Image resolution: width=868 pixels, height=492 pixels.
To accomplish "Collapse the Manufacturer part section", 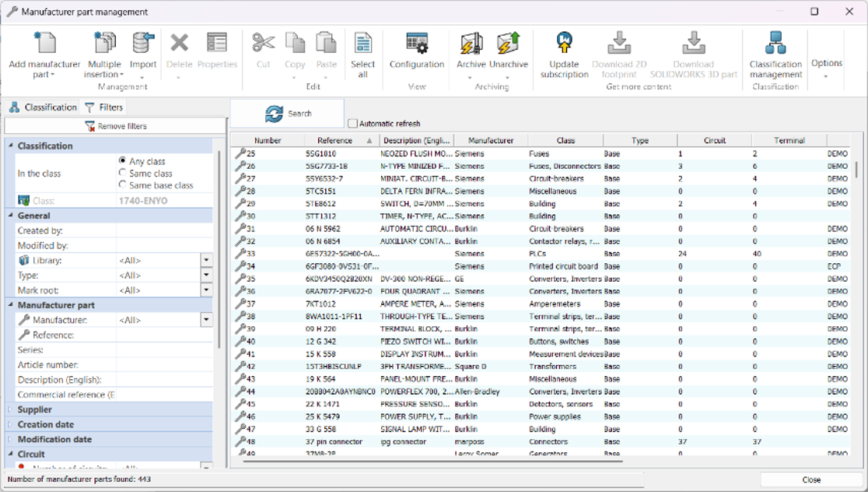I will tap(11, 304).
